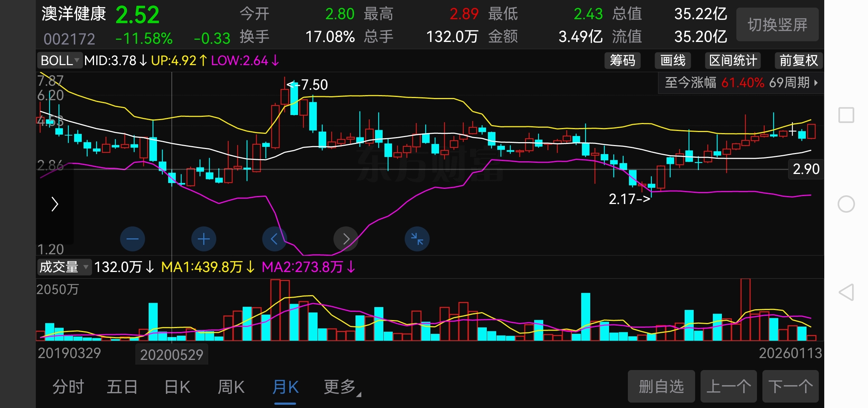Open 更多 period options
Screen dimensions: 868x408
tap(340, 387)
